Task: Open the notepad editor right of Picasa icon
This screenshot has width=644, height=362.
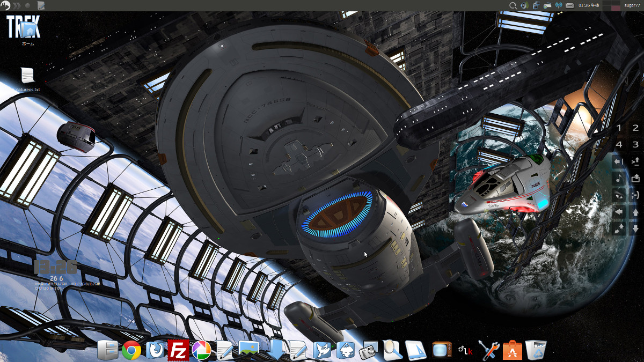Action: 225,350
